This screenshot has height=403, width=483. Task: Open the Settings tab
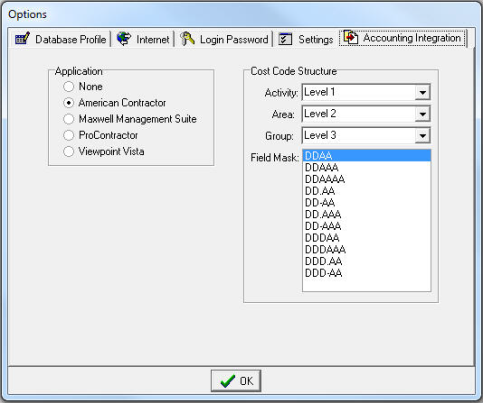(306, 39)
